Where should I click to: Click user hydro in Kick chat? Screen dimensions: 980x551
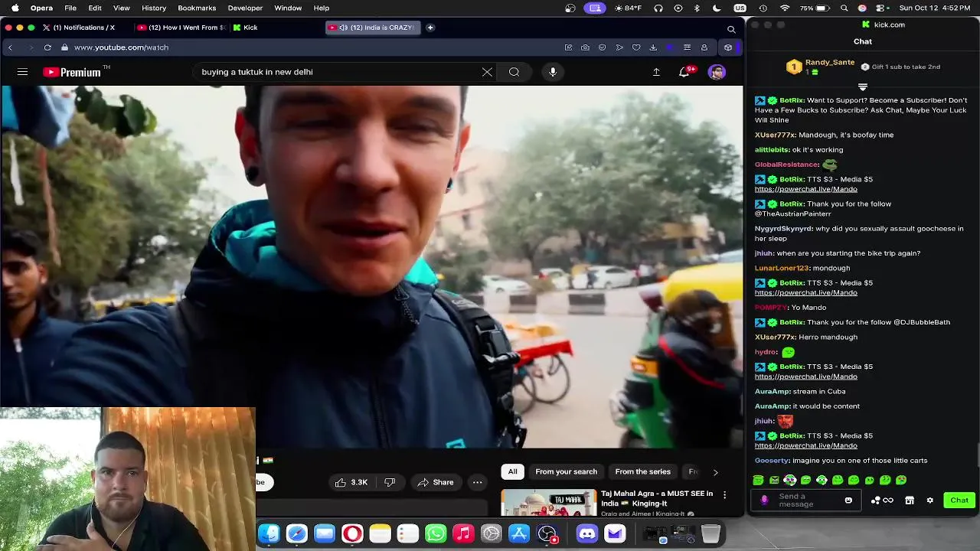766,352
